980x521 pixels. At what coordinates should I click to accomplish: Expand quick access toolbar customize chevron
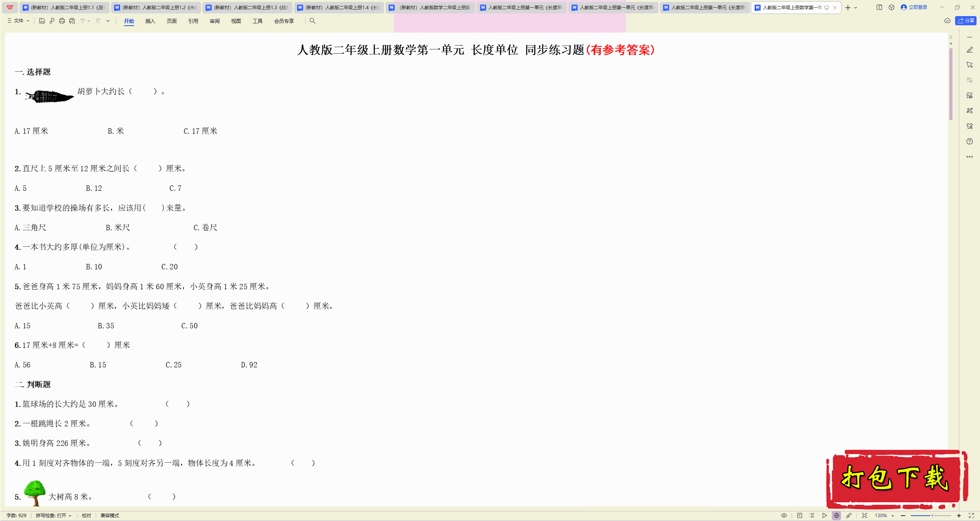tap(108, 21)
